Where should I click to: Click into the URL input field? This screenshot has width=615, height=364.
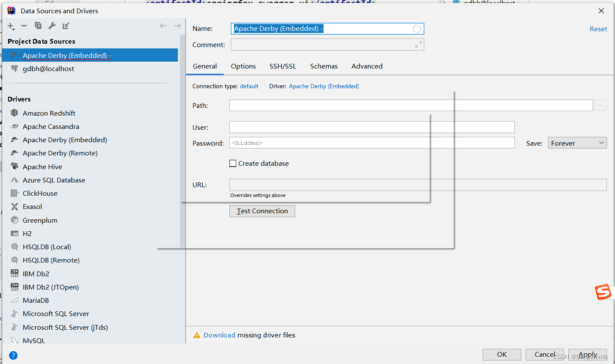pos(418,185)
